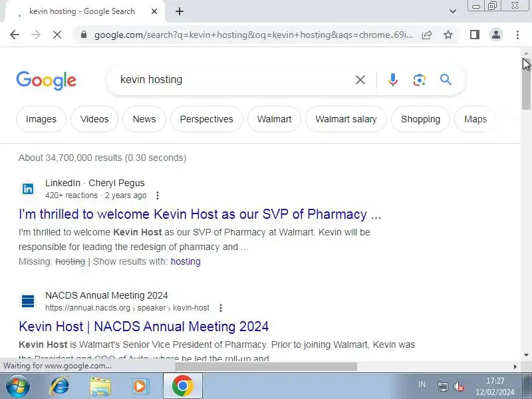
Task: Click the Chrome taskbar button
Action: pyautogui.click(x=183, y=386)
